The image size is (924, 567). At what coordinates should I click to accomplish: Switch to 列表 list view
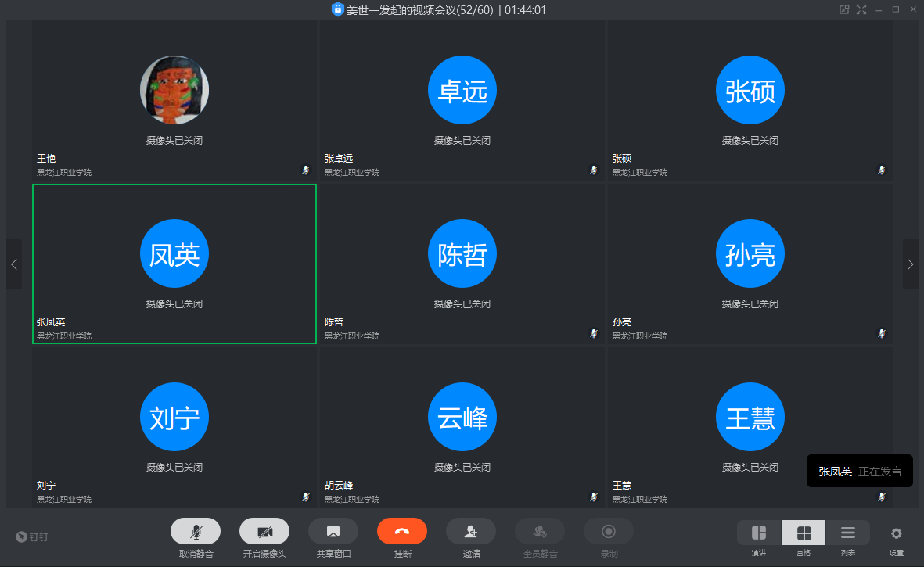(x=847, y=533)
